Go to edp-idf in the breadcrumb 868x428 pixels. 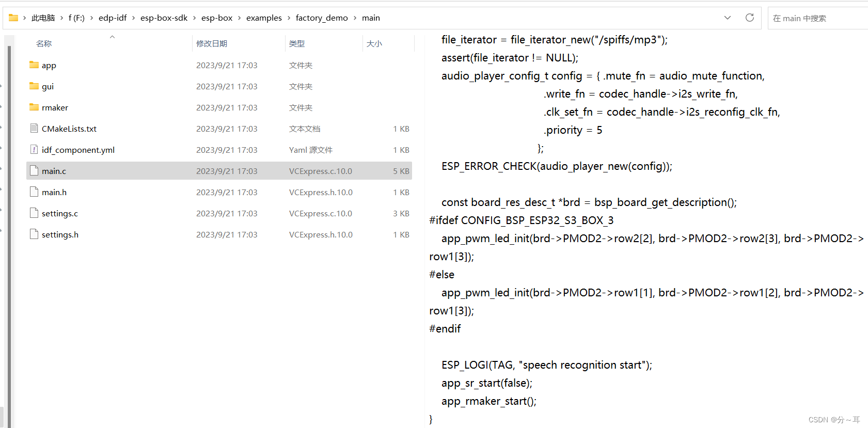pyautogui.click(x=113, y=18)
